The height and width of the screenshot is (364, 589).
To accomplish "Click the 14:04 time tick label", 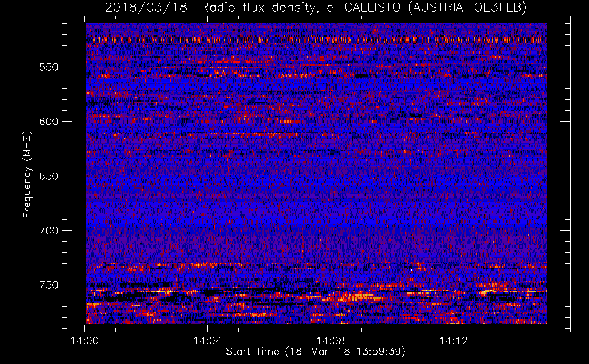I will click(x=207, y=341).
